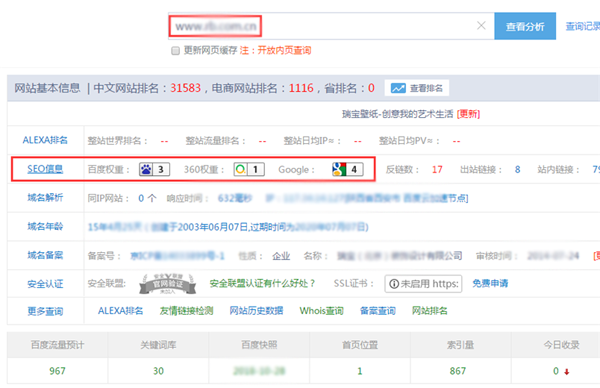Enable the 更新网页缓存 checkbox
This screenshot has width=600, height=388.
click(x=175, y=51)
